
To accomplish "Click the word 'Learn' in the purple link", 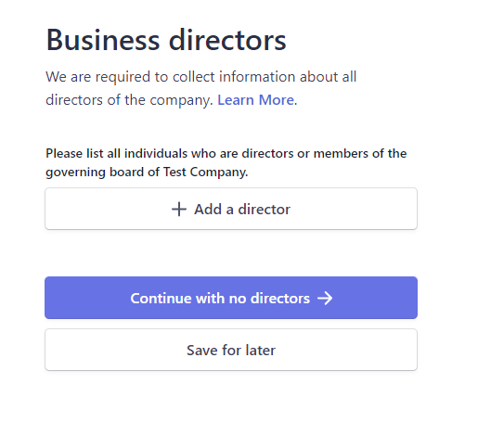I will (x=236, y=100).
